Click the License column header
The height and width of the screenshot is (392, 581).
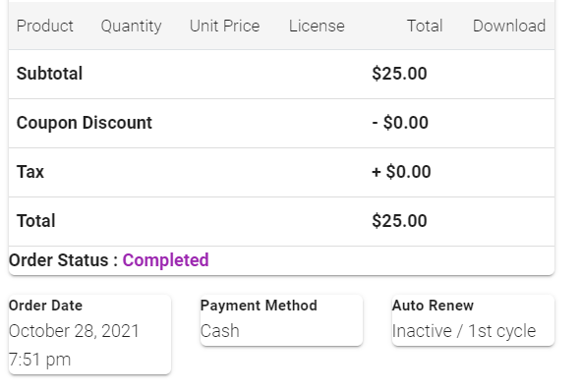pyautogui.click(x=317, y=26)
